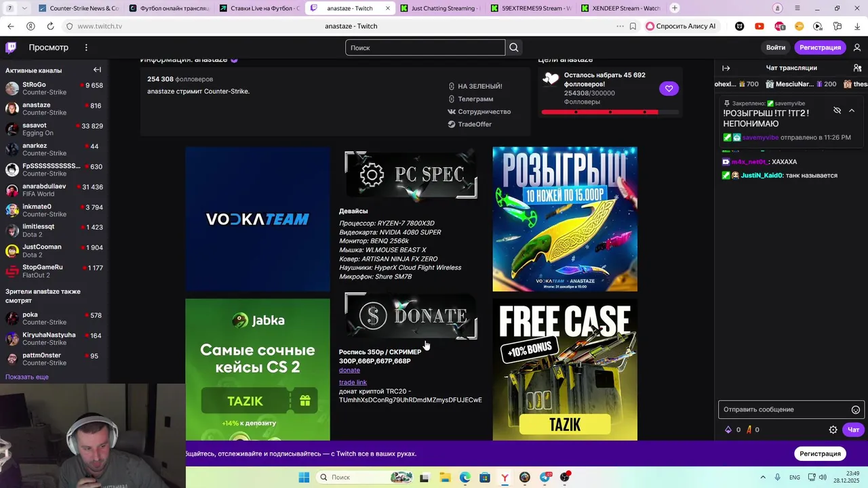Open the browser video picture-in-picture extension
Screen dimensions: 868x488
pyautogui.click(x=818, y=26)
